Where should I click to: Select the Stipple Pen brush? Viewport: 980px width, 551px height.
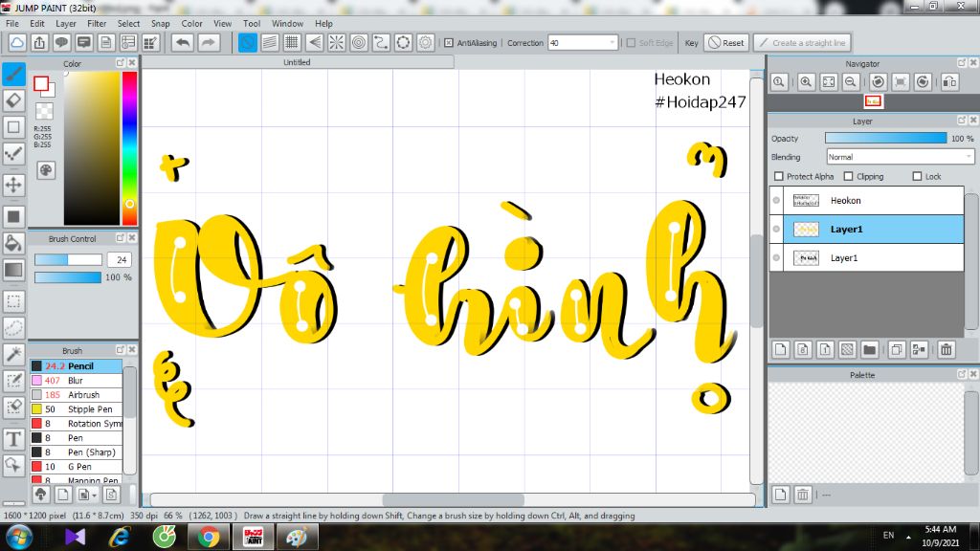point(77,409)
